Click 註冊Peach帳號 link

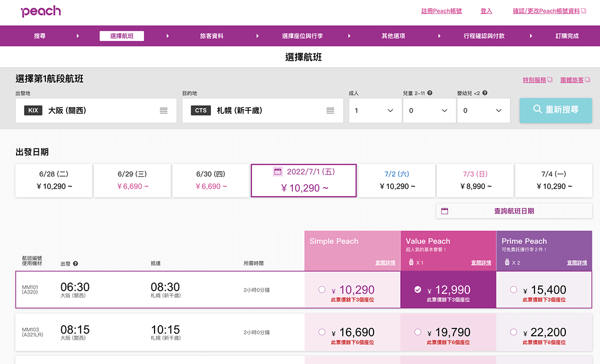[442, 11]
